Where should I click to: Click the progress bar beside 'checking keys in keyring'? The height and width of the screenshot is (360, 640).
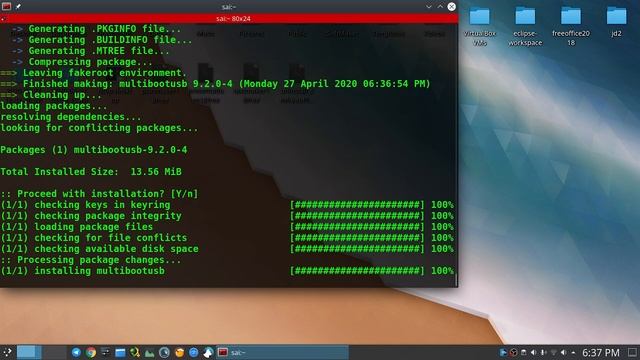click(x=357, y=205)
